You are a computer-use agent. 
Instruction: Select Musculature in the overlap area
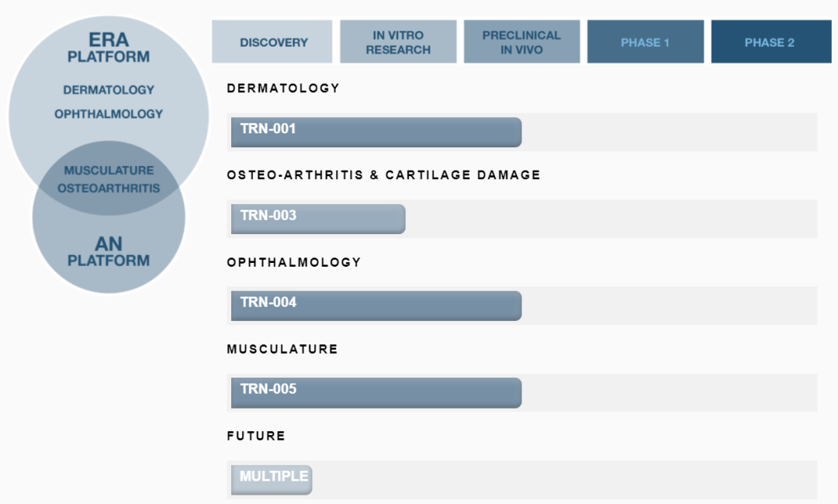pos(109,171)
